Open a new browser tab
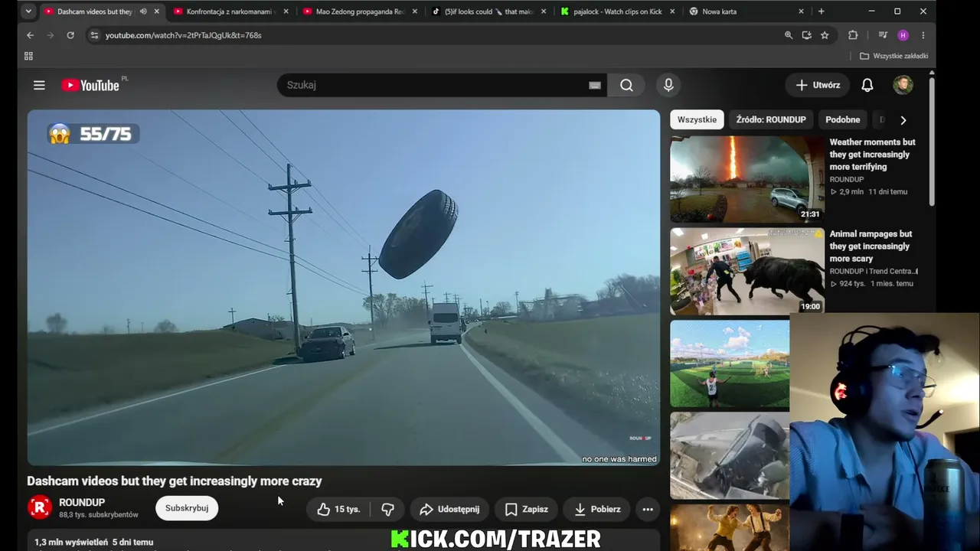 click(x=821, y=11)
